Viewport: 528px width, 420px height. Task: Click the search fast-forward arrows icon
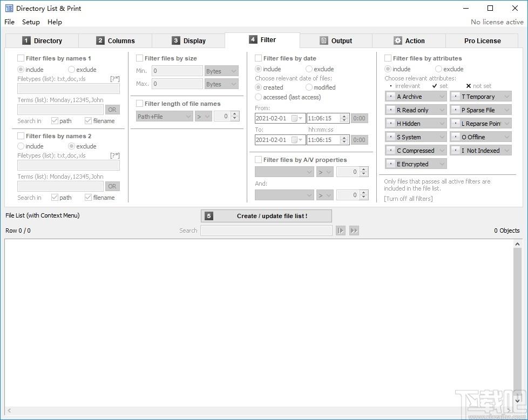coord(354,231)
